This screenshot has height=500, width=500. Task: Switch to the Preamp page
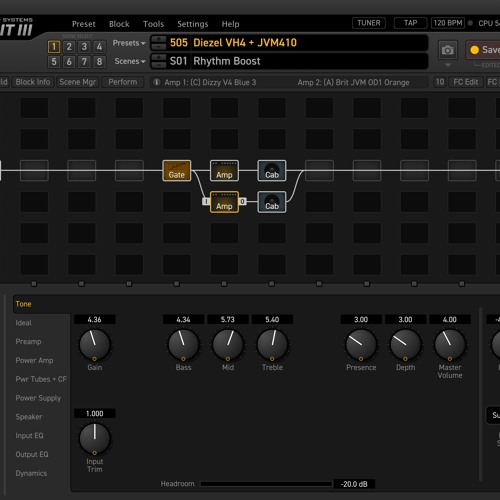click(x=28, y=342)
